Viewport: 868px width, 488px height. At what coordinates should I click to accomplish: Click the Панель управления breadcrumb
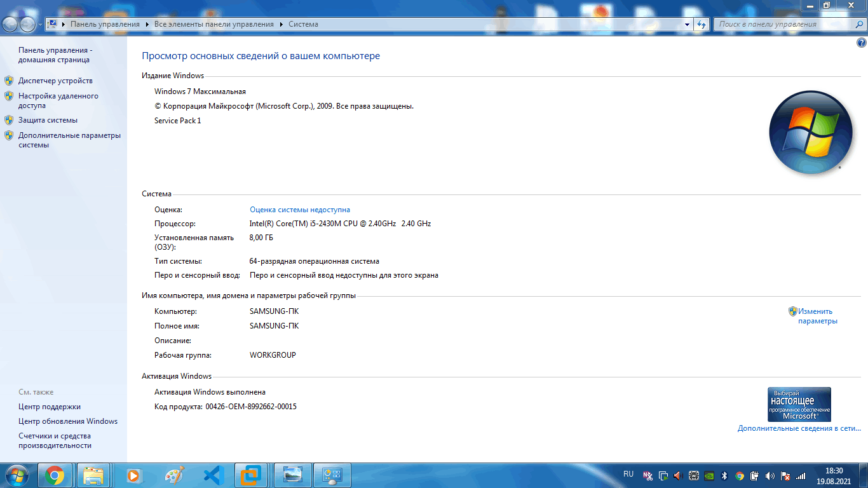click(105, 24)
